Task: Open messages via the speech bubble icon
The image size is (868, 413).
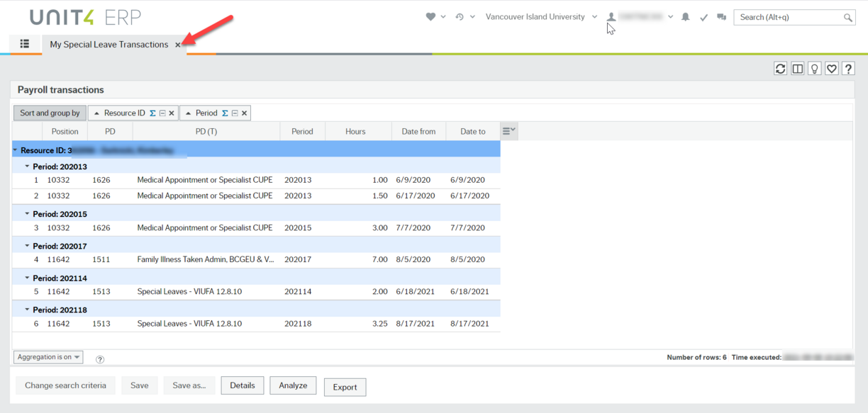Action: (721, 16)
